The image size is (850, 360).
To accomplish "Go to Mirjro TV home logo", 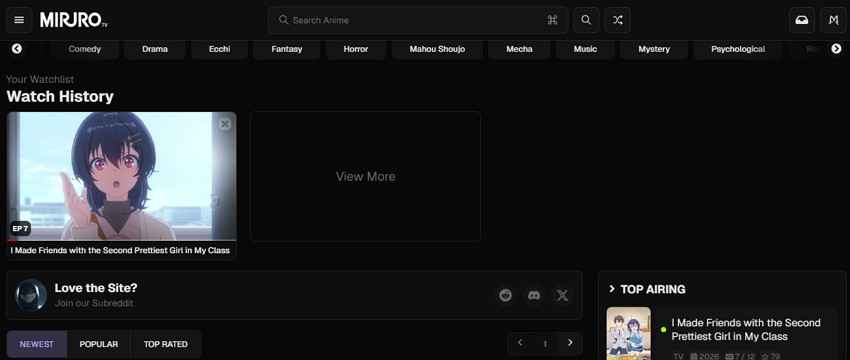I will click(x=74, y=20).
